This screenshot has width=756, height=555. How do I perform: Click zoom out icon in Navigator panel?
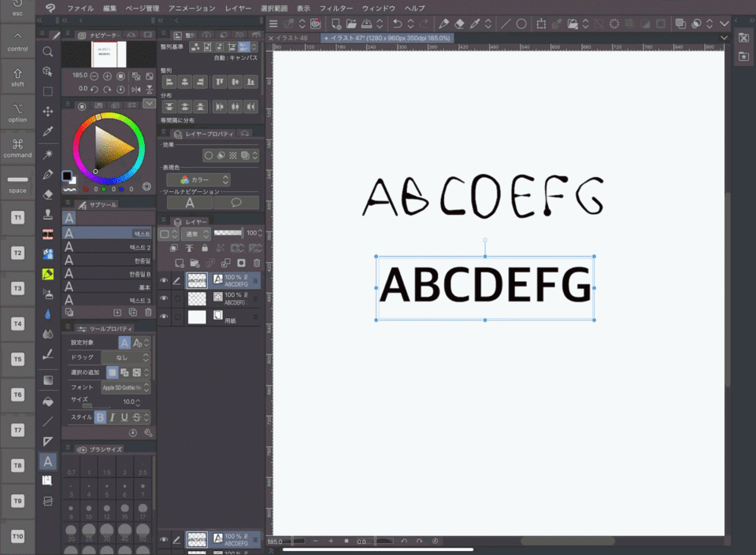point(94,76)
